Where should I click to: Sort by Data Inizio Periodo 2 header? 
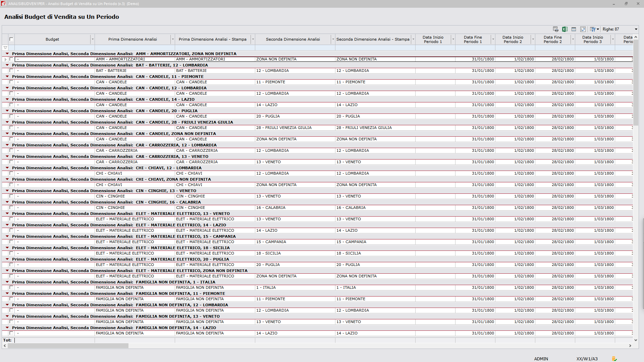click(x=513, y=39)
